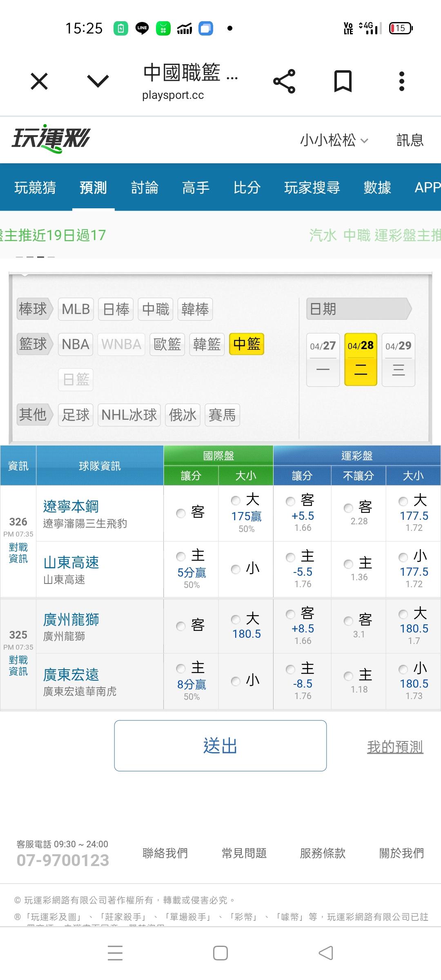Select 大 177.5 radio in 運彩盤 for game 326

click(403, 501)
